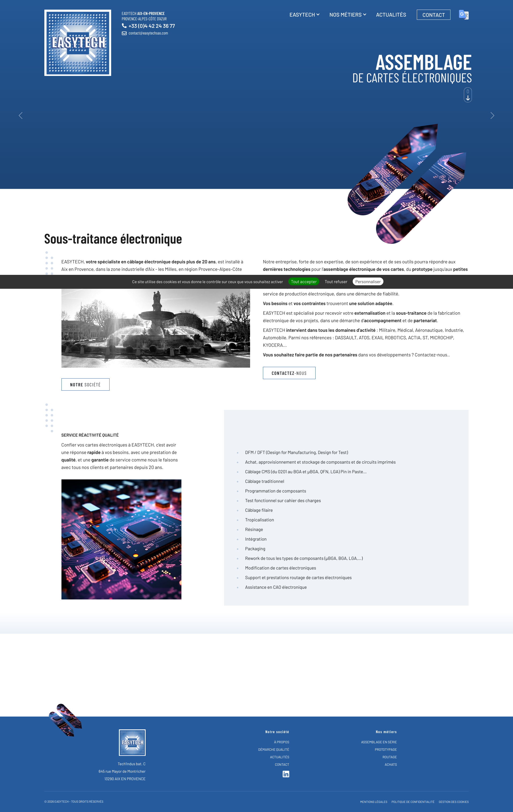Call the +33 (0)4 42 24 36 77 link

(152, 26)
